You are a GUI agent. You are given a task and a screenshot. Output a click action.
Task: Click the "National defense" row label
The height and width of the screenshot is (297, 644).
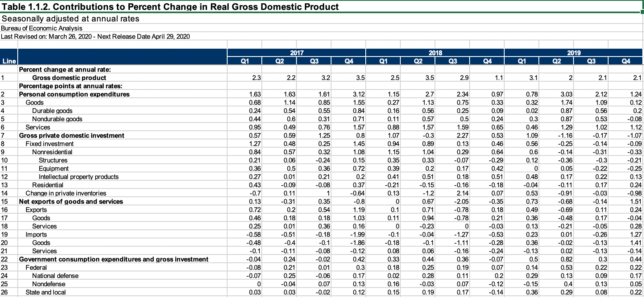click(x=55, y=276)
